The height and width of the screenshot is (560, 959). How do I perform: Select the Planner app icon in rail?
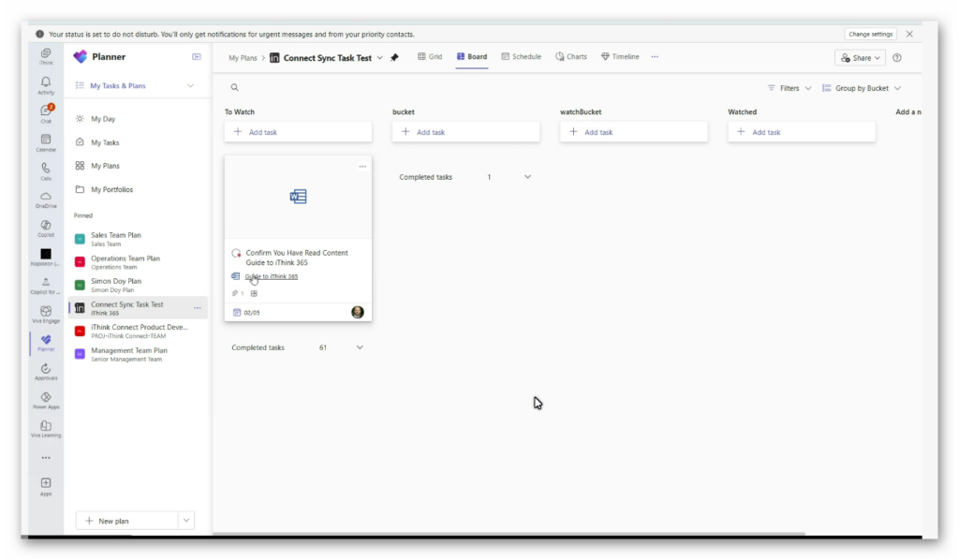click(46, 343)
